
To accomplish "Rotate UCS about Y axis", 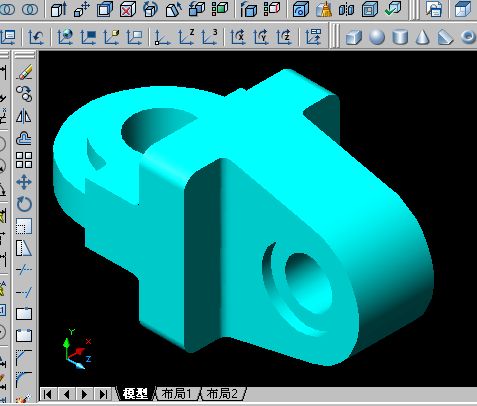I will tap(261, 37).
